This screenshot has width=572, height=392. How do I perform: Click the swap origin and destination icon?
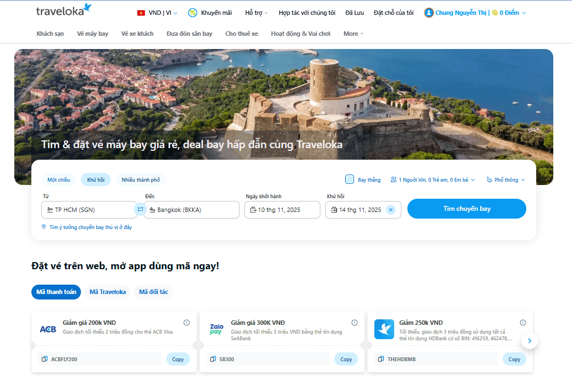[x=140, y=210]
